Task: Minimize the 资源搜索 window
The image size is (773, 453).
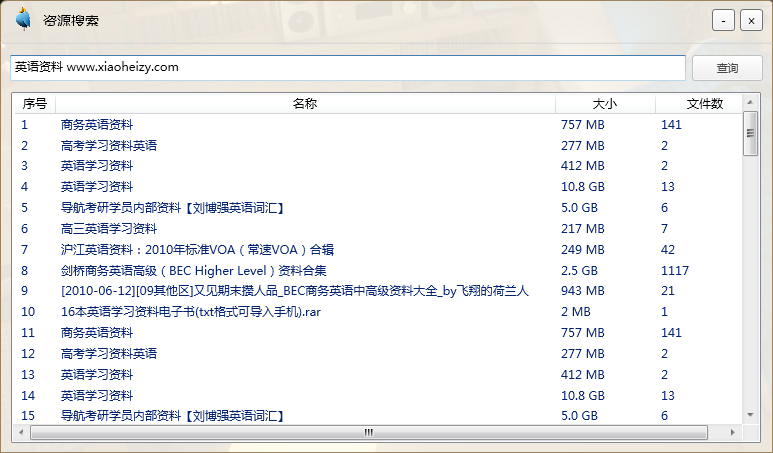Action: tap(723, 20)
